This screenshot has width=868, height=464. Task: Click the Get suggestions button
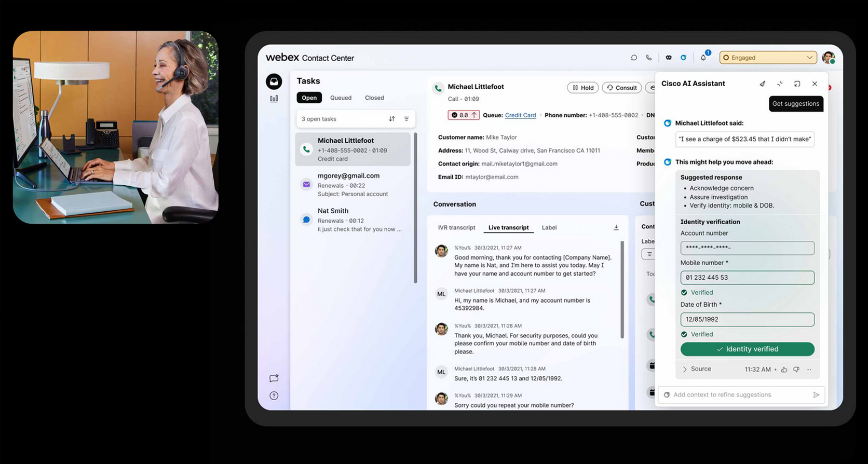tap(795, 104)
